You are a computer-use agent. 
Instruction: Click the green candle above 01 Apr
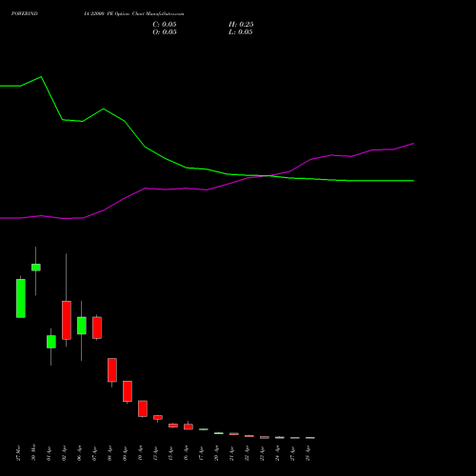tap(51, 342)
